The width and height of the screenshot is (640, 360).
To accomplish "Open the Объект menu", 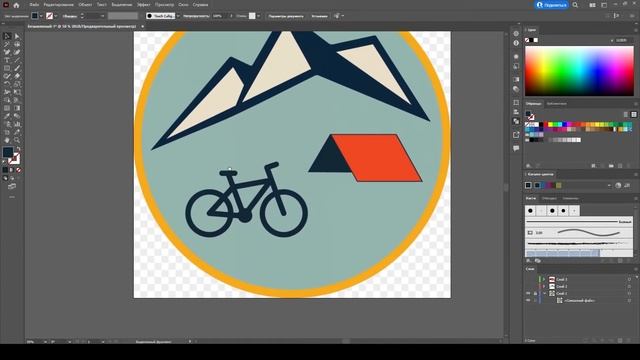I will click(x=85, y=5).
